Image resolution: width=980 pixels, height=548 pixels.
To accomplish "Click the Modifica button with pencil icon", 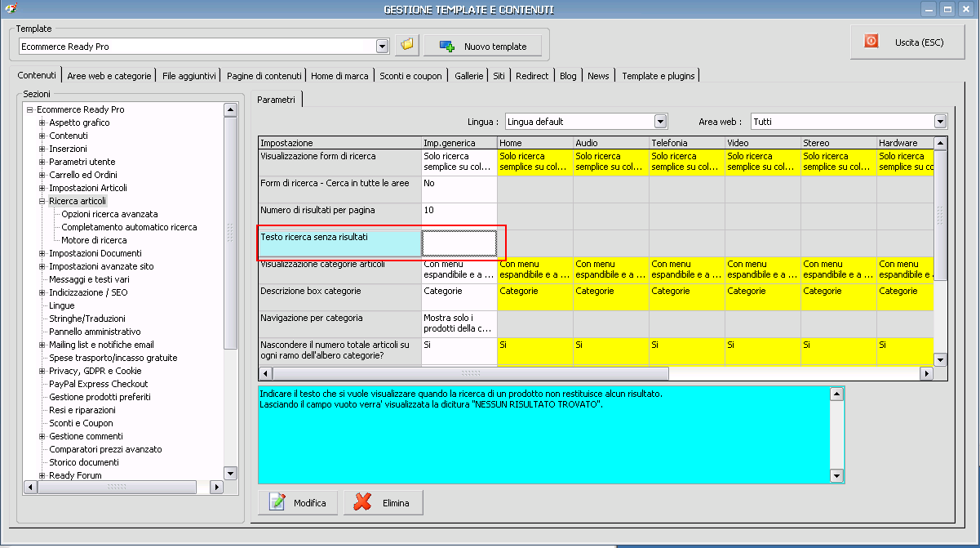I will [x=298, y=503].
